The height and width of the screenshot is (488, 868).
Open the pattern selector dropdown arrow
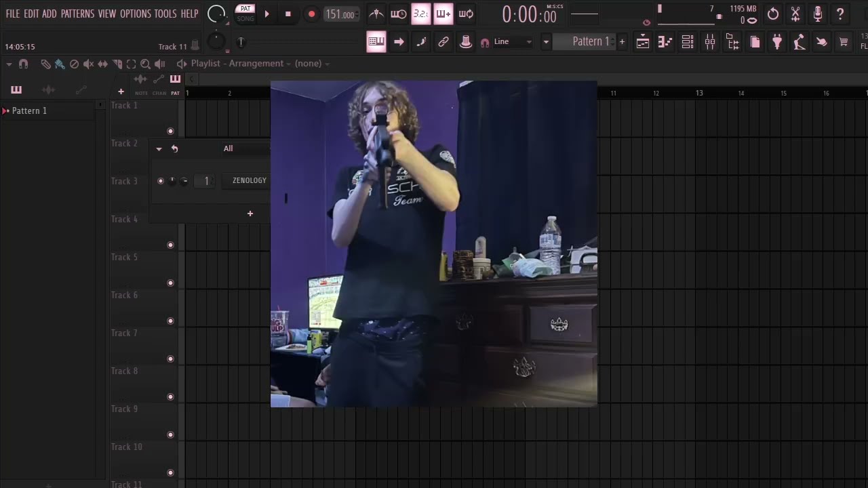point(546,42)
